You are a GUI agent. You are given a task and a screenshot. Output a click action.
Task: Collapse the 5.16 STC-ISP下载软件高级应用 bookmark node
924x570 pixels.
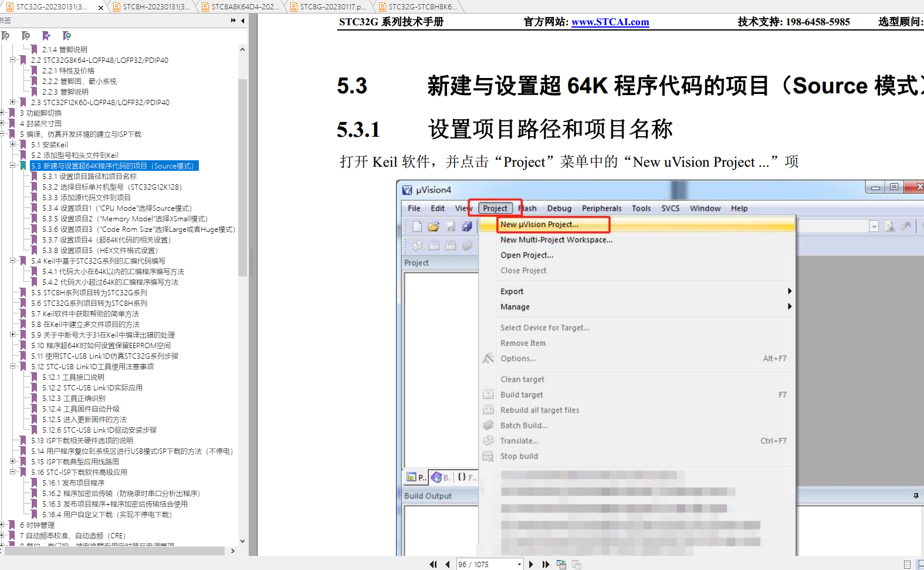coord(13,472)
